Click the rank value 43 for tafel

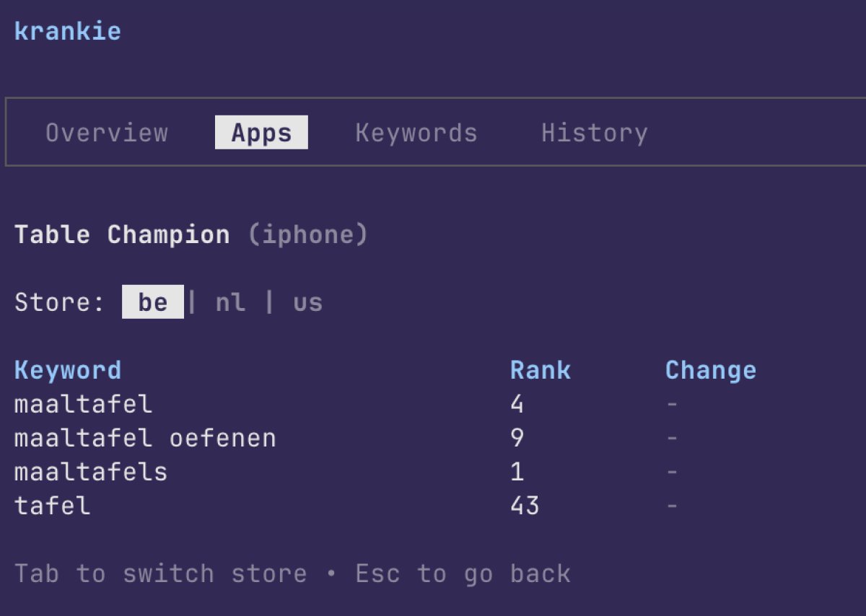pos(526,505)
